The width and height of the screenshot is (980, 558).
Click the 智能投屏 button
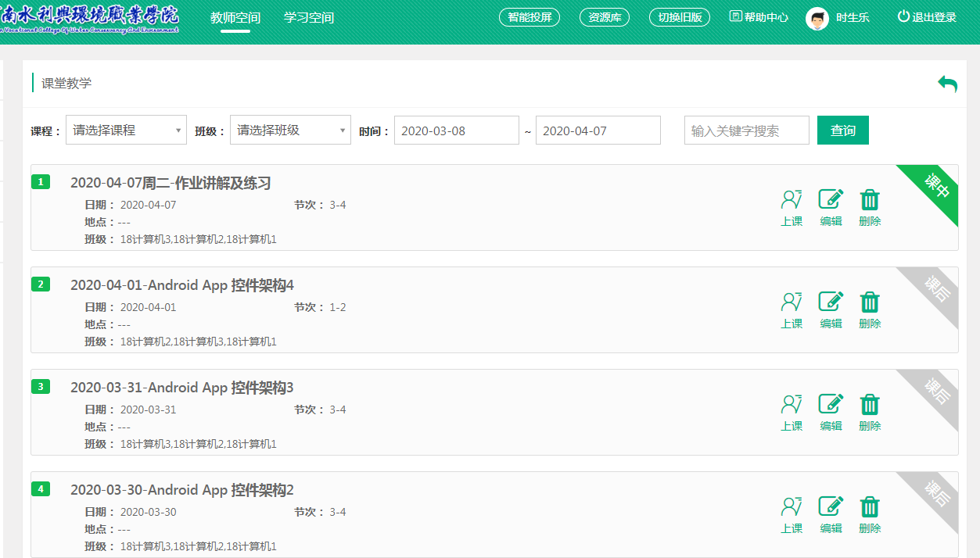[529, 17]
